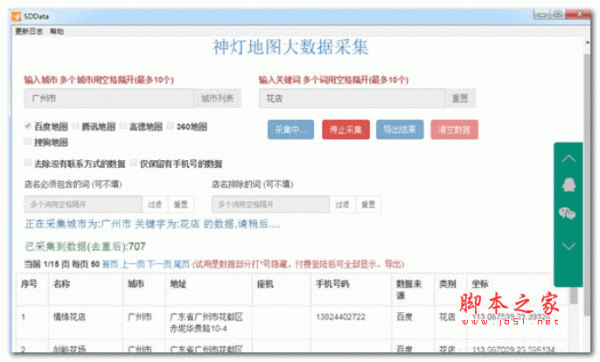This screenshot has width=600, height=362.
Task: Click the red 停止采集 button
Action: [x=346, y=129]
